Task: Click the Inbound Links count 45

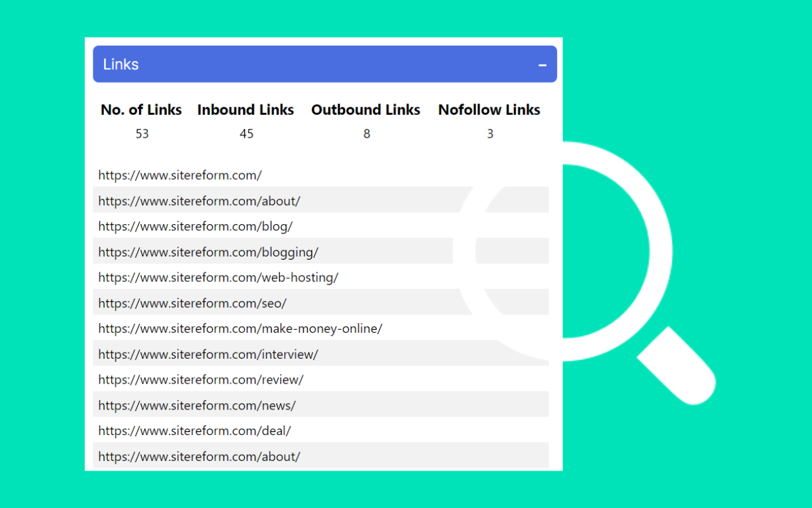Action: pos(246,133)
